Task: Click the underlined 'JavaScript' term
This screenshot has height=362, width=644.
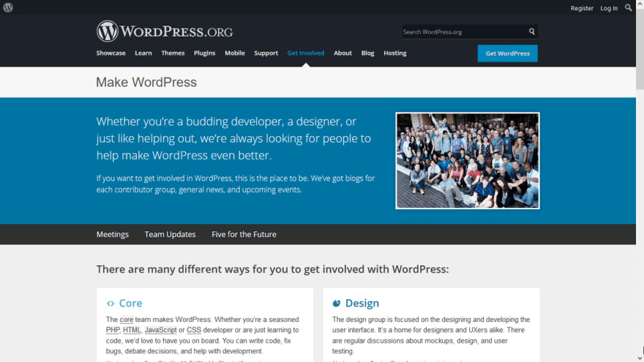Action: [x=160, y=330]
